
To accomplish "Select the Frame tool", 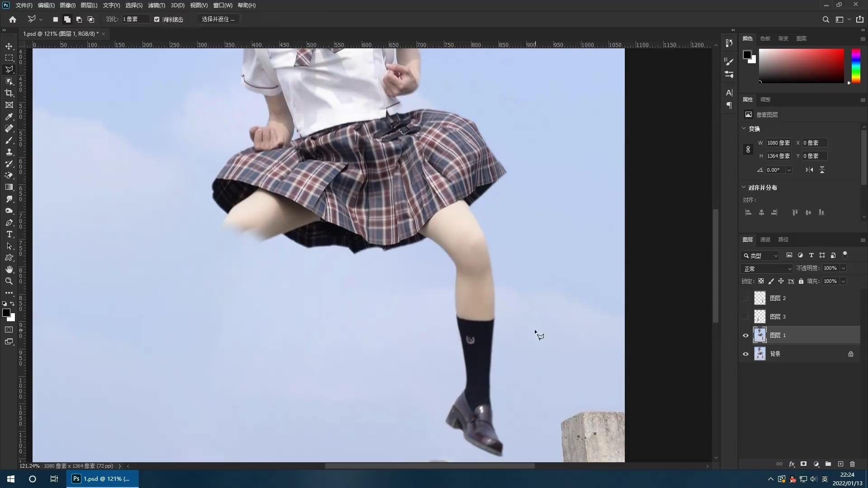I will pyautogui.click(x=9, y=105).
